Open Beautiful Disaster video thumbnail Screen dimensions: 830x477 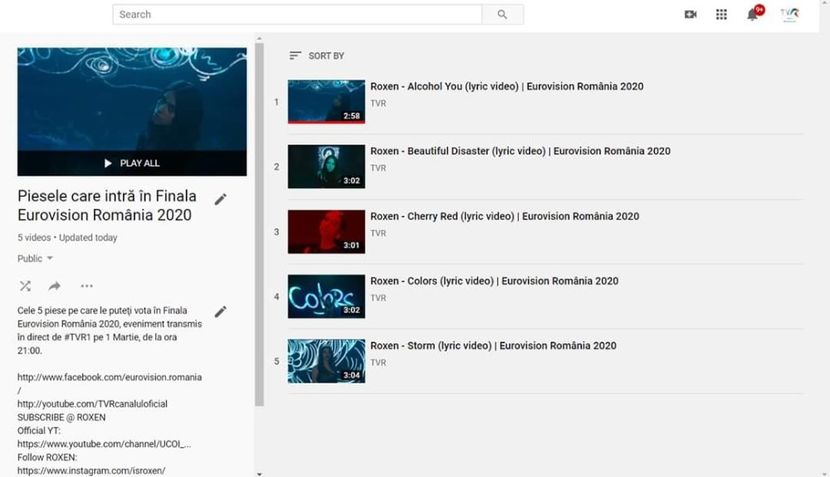pyautogui.click(x=326, y=166)
